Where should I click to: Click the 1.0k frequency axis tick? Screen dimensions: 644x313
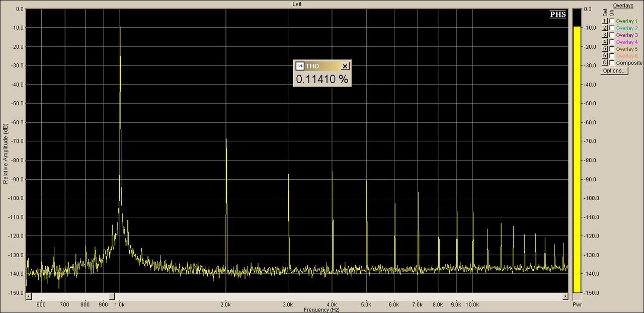120,304
